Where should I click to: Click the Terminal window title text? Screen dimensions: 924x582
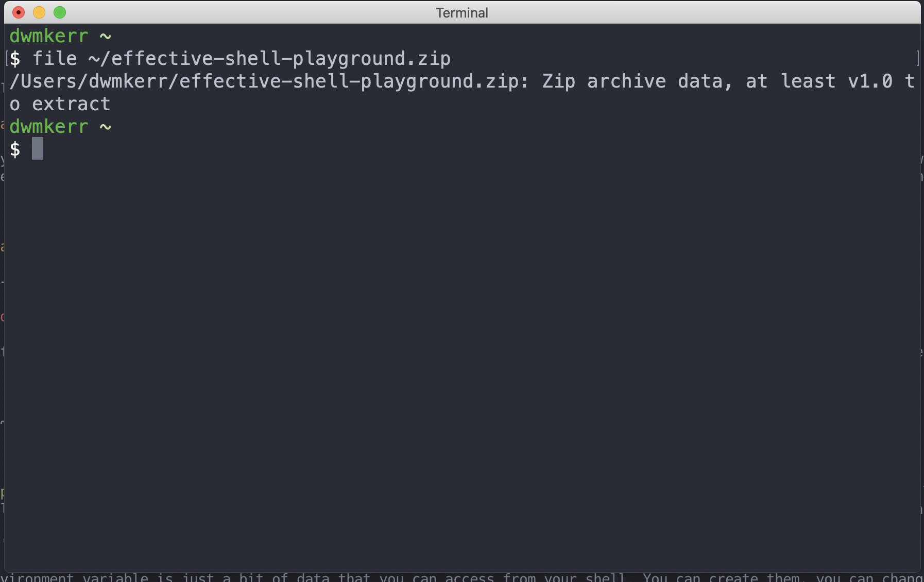coord(462,13)
